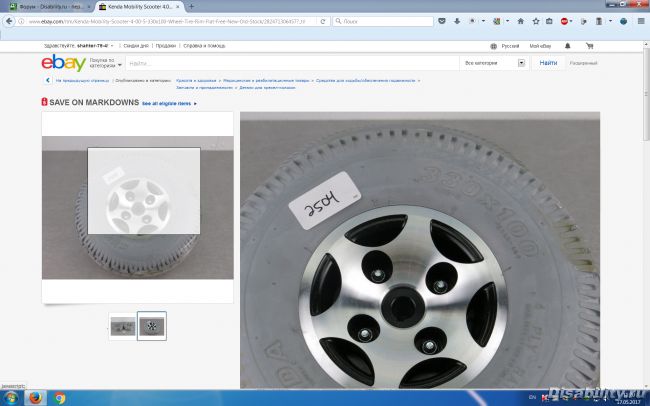Open a new browser tab with plus

pyautogui.click(x=191, y=7)
